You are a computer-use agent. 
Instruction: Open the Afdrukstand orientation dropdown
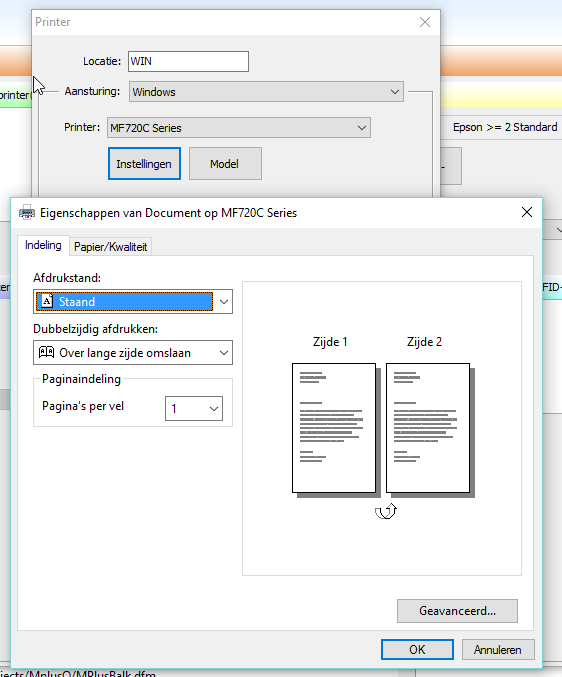[x=133, y=301]
